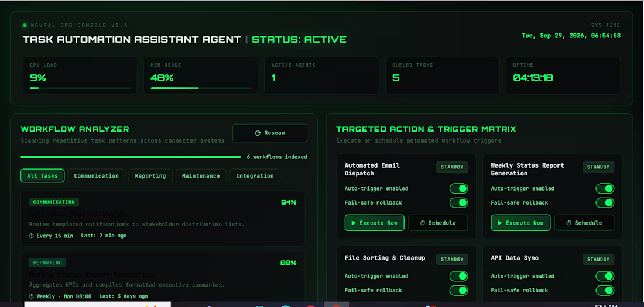Click the system time Tue, Sep 29, 2026
This screenshot has width=644, height=307.
571,36
